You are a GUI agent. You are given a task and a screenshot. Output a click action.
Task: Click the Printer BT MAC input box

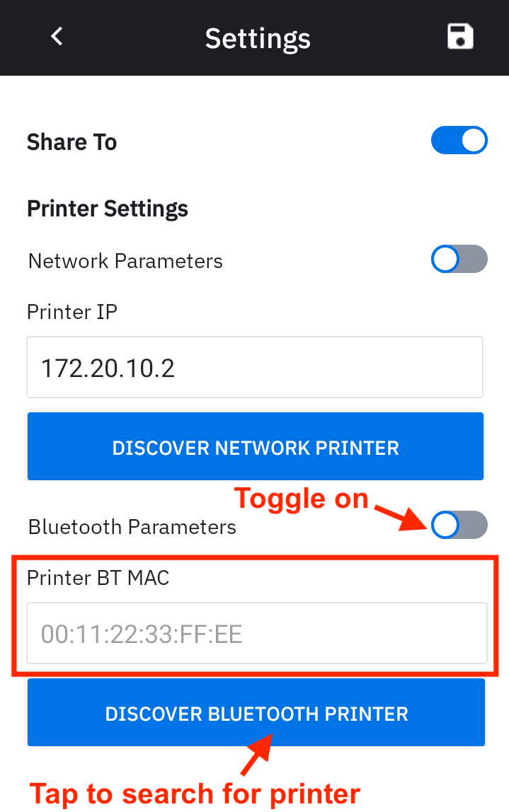(x=256, y=633)
